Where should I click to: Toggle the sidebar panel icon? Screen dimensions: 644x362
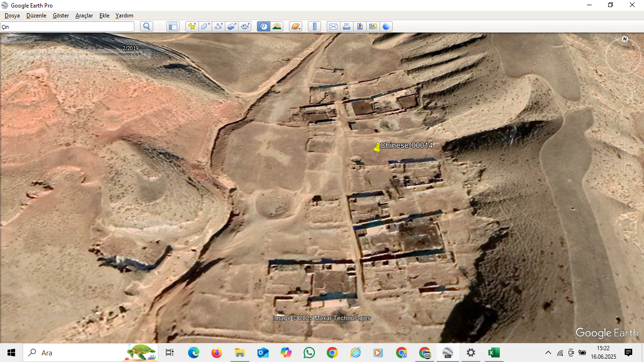(173, 26)
